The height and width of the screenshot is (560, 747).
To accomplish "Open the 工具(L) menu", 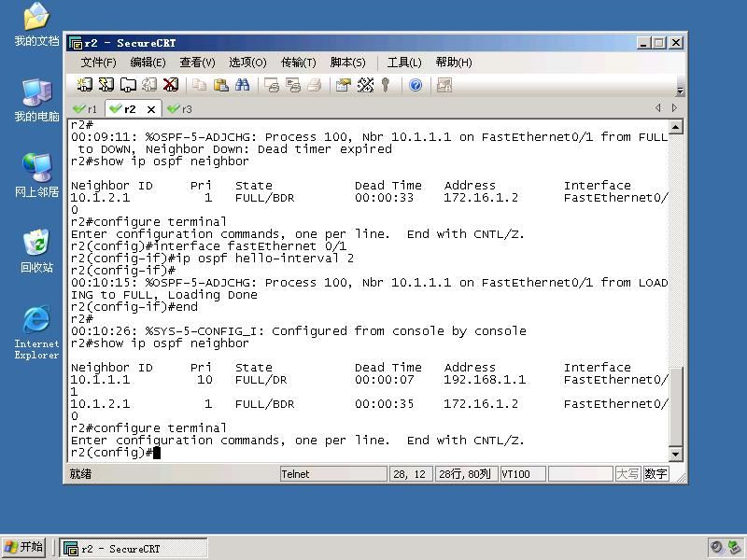I will pyautogui.click(x=404, y=63).
